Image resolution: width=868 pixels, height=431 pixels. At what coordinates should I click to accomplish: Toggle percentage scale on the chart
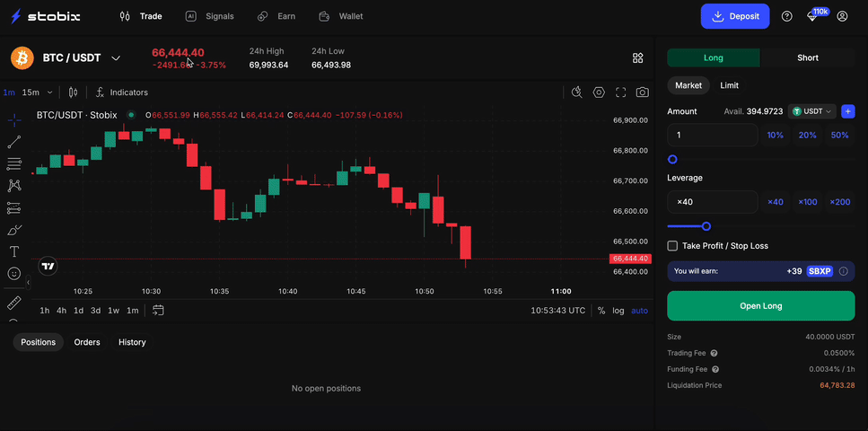pos(601,311)
